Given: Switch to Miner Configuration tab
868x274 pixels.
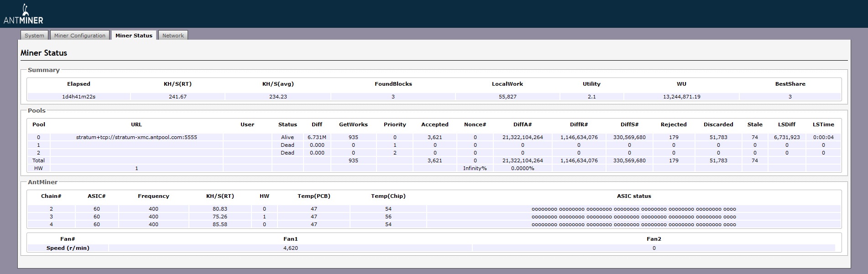Looking at the screenshot, I should pyautogui.click(x=80, y=36).
